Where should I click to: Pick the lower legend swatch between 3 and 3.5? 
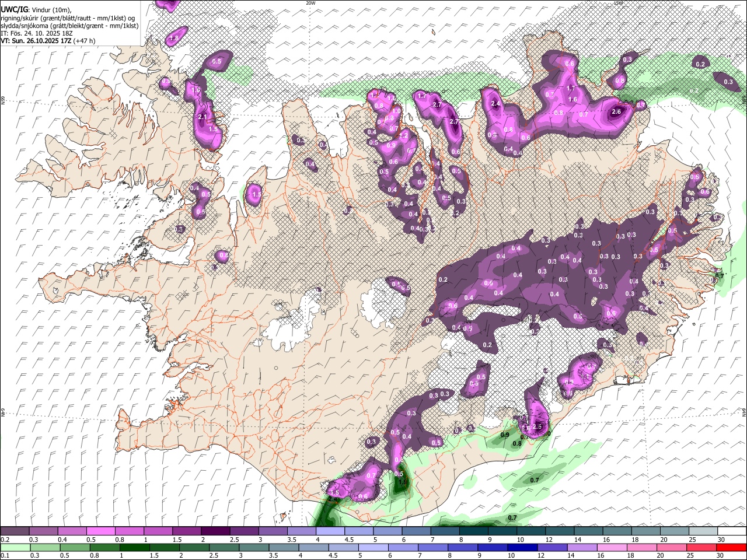(254, 547)
